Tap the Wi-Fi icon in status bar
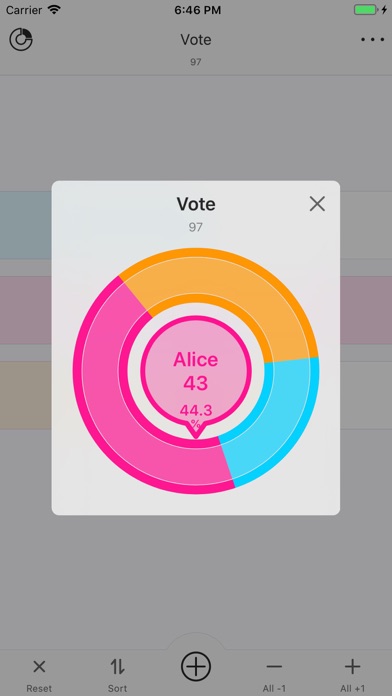Viewport: 392px width, 696px height. (x=55, y=10)
